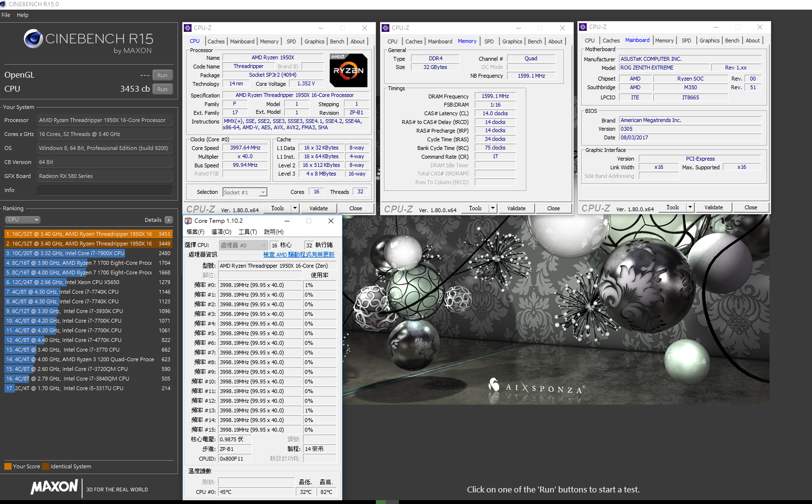Open Tools dropdown arrow in CPU tab window
Viewport: 812px width, 504px height.
pyautogui.click(x=295, y=208)
